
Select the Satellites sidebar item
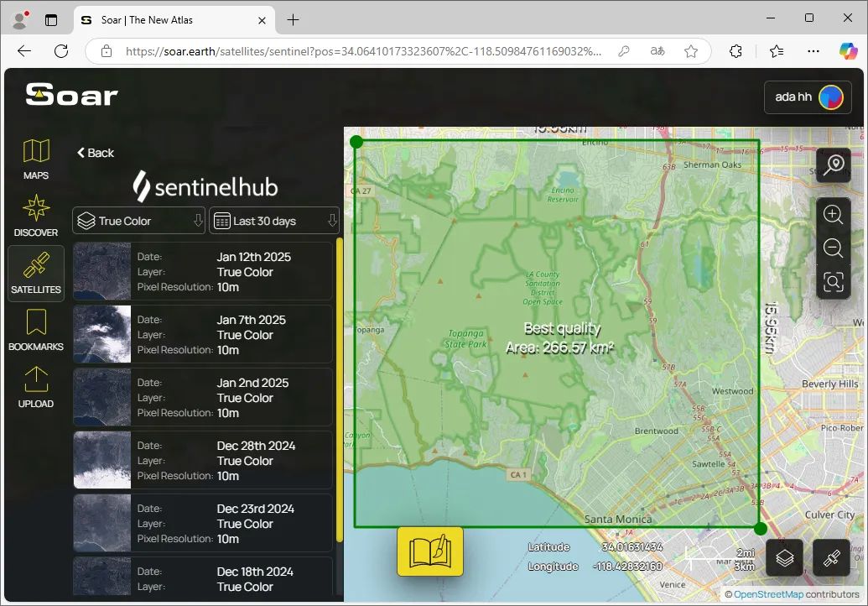36,273
